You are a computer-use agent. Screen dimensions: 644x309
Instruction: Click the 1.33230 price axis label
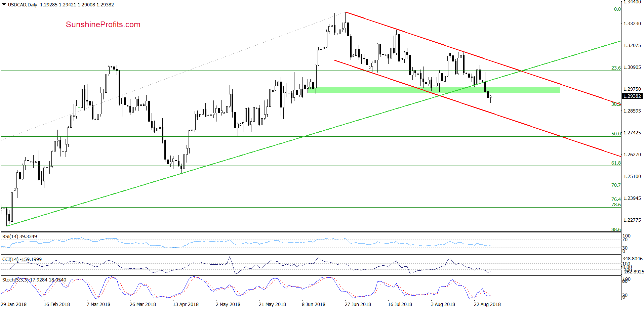(632, 24)
